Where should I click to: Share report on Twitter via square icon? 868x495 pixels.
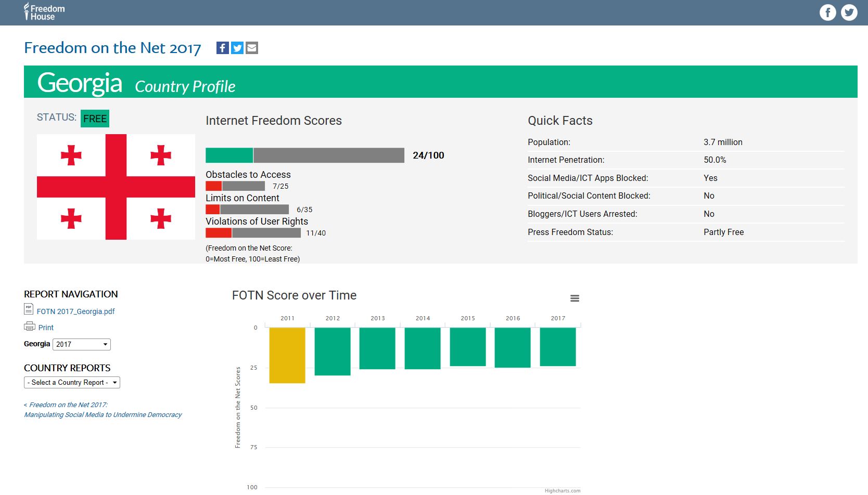pyautogui.click(x=237, y=48)
